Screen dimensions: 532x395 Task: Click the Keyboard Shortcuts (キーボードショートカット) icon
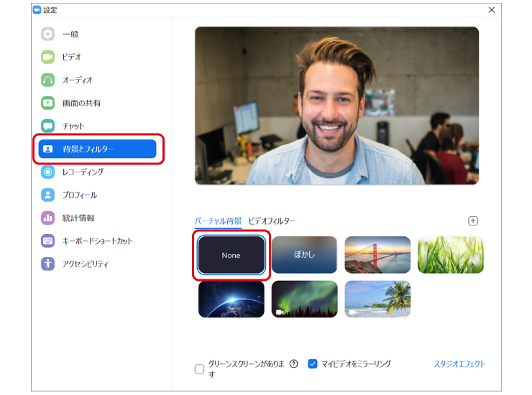click(48, 241)
